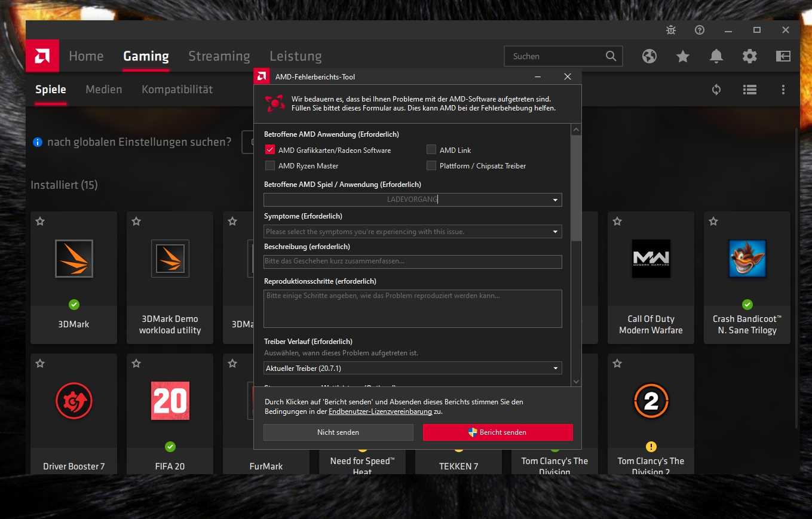Open the Driver Booster 7 icon
This screenshot has width=812, height=519.
(74, 401)
